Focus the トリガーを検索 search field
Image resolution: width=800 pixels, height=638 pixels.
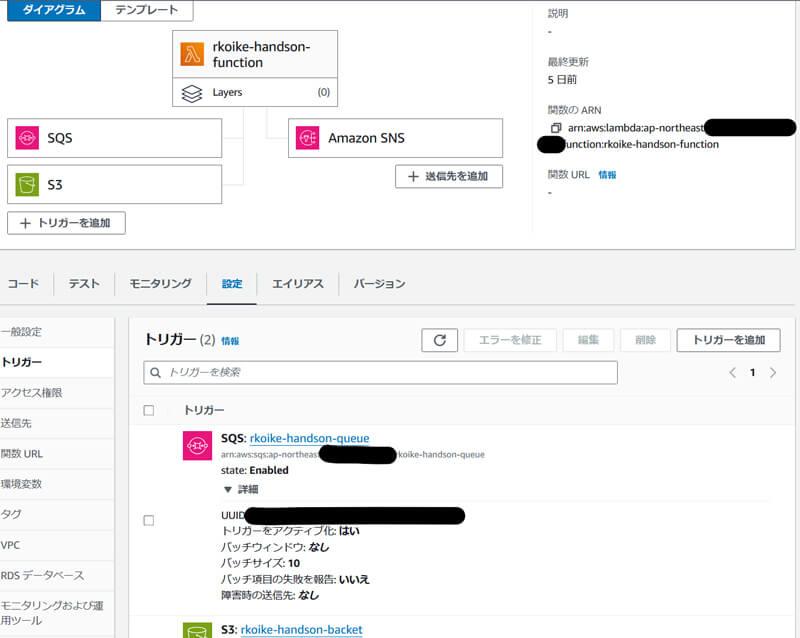(x=380, y=373)
